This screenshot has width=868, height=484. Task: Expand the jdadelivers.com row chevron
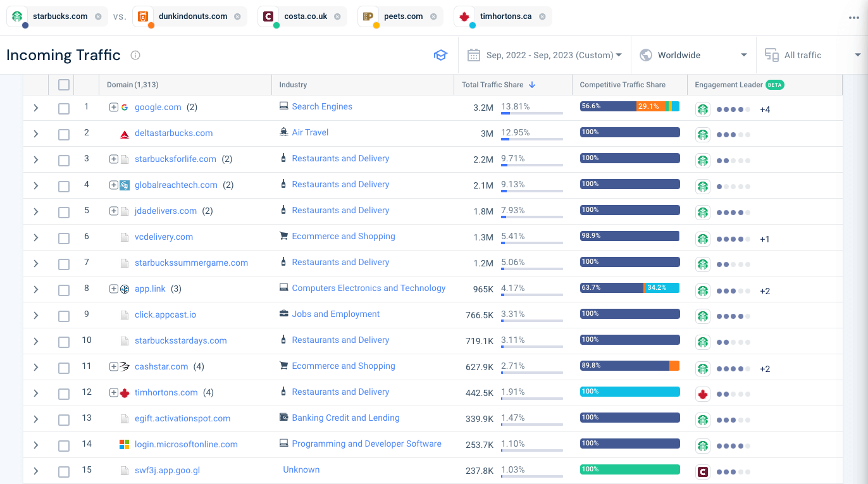[x=36, y=212]
